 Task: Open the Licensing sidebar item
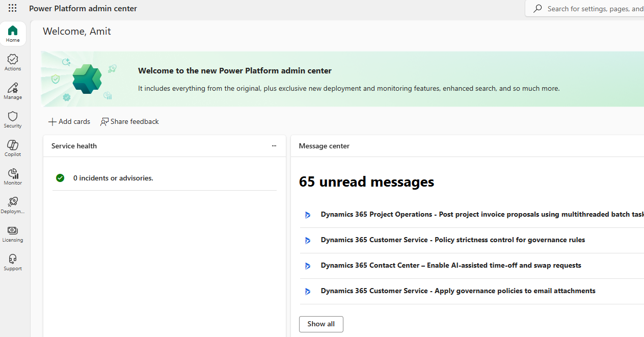pos(13,234)
